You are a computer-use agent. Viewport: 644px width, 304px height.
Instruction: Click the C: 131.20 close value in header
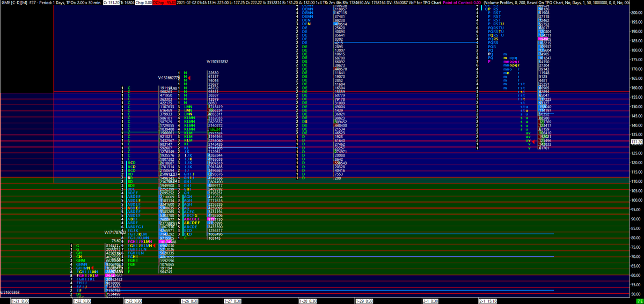pyautogui.click(x=112, y=3)
